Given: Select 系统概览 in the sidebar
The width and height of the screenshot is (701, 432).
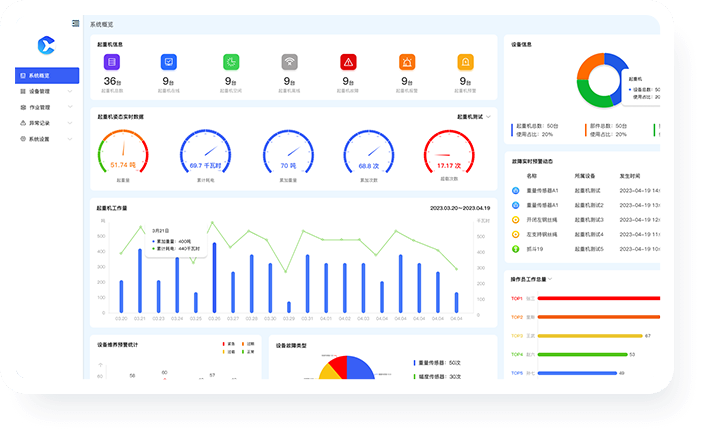Looking at the screenshot, I should click(x=46, y=75).
